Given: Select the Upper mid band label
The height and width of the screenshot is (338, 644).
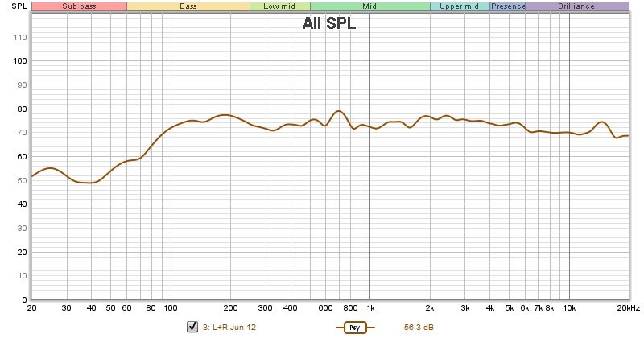Looking at the screenshot, I should [459, 6].
